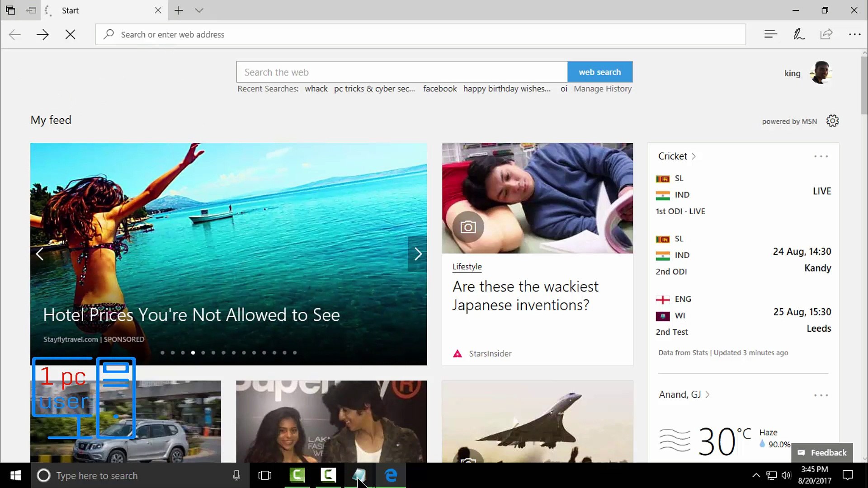Open the tab preview dropdown chevron
868x488 pixels.
(x=199, y=10)
